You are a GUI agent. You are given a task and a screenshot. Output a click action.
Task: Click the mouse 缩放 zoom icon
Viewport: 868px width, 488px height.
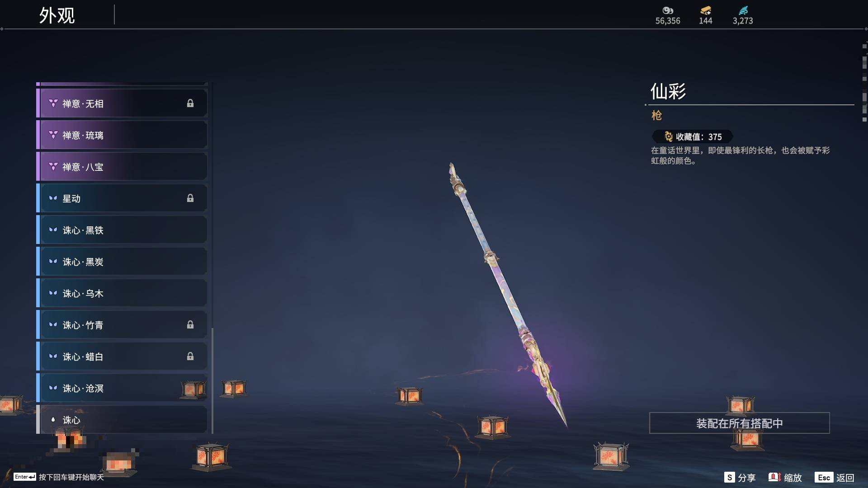point(775,477)
